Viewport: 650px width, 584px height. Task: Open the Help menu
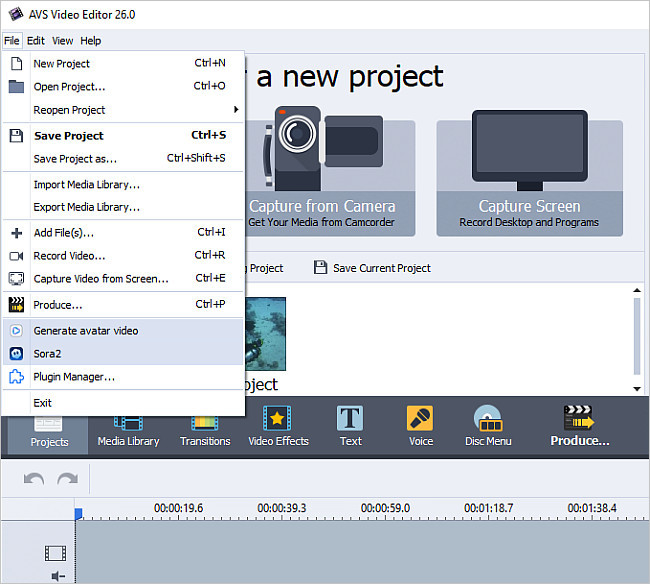90,41
